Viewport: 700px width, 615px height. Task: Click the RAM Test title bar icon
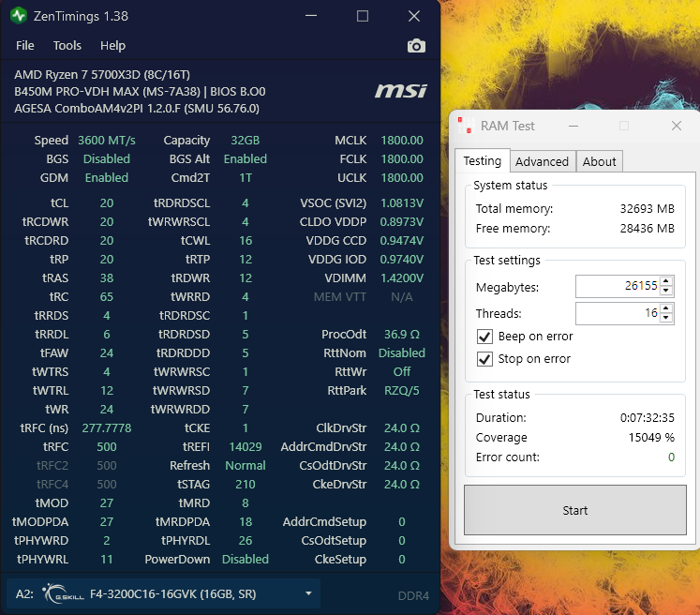[465, 126]
